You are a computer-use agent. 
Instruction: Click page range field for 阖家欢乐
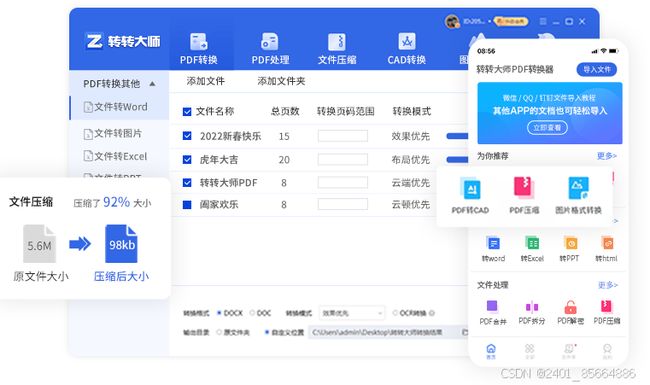click(x=343, y=204)
